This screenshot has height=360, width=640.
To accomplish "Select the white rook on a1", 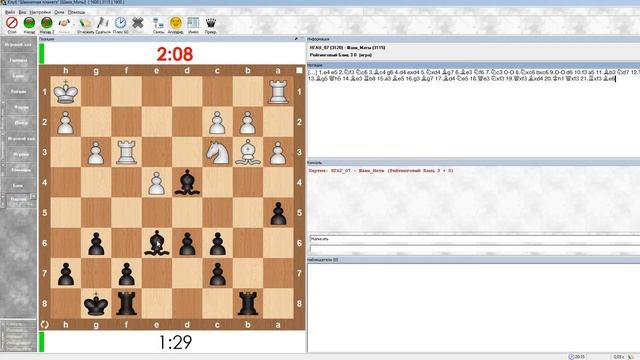I will (278, 92).
